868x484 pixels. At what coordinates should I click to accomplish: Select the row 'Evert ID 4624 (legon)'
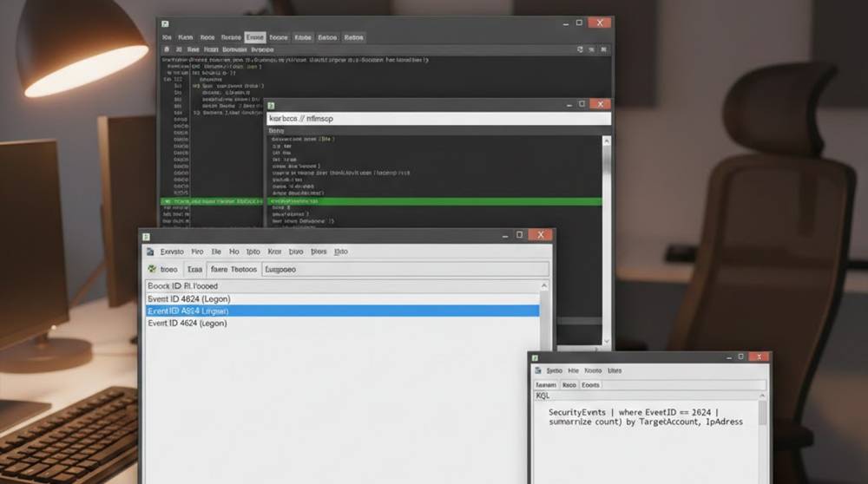pos(342,323)
